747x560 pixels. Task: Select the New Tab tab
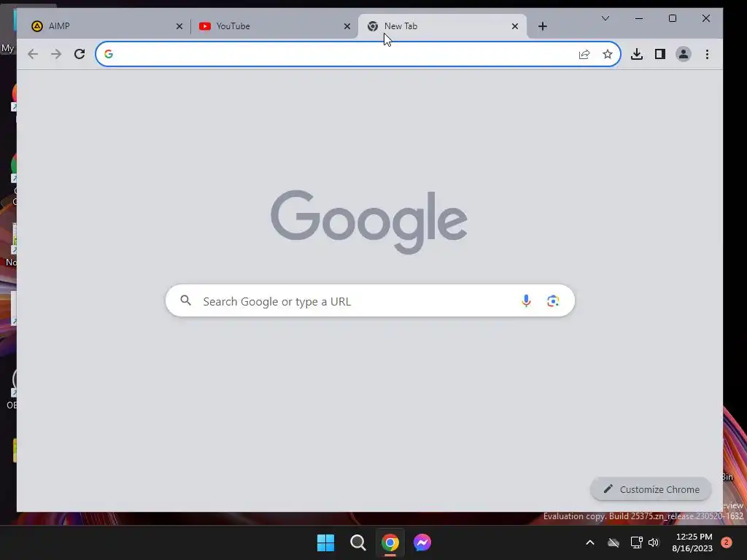click(x=442, y=26)
